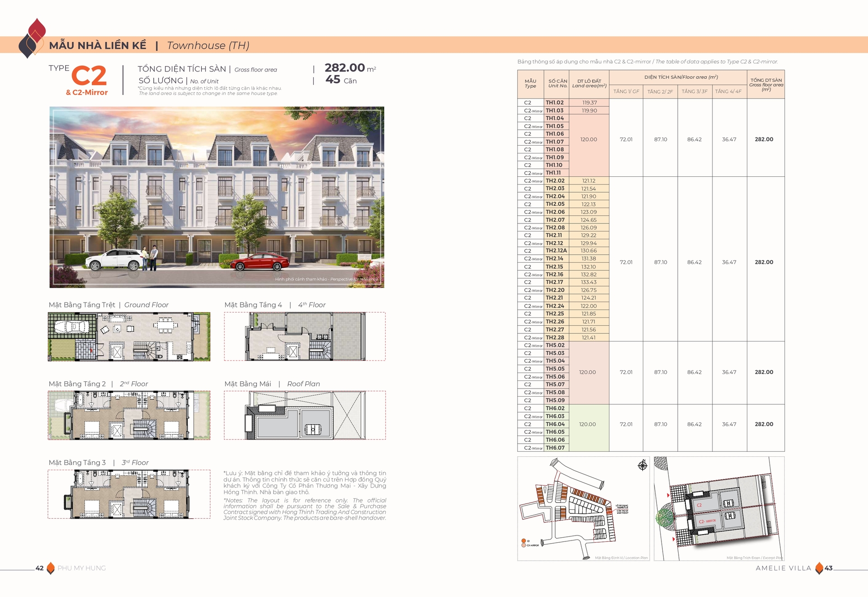
Task: Click the C2-MIRROR label on the Excerpt Plan
Action: pyautogui.click(x=707, y=521)
